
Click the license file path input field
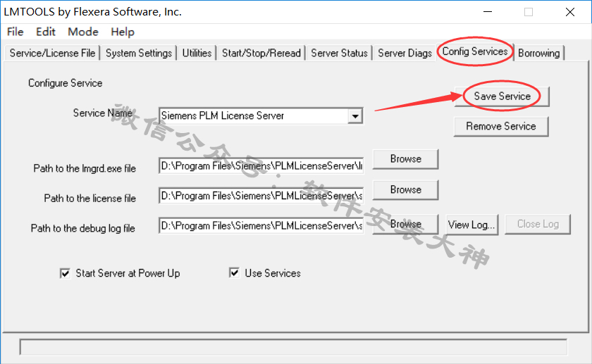point(261,196)
